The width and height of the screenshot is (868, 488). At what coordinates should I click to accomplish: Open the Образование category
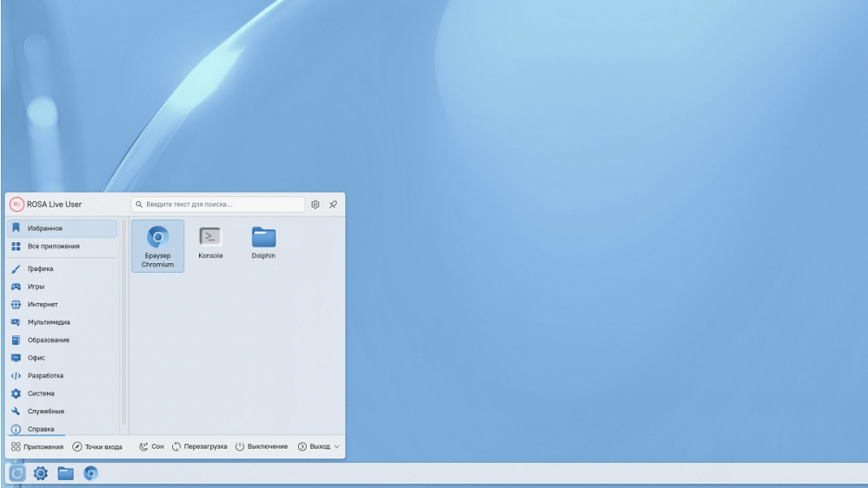[x=62, y=340]
